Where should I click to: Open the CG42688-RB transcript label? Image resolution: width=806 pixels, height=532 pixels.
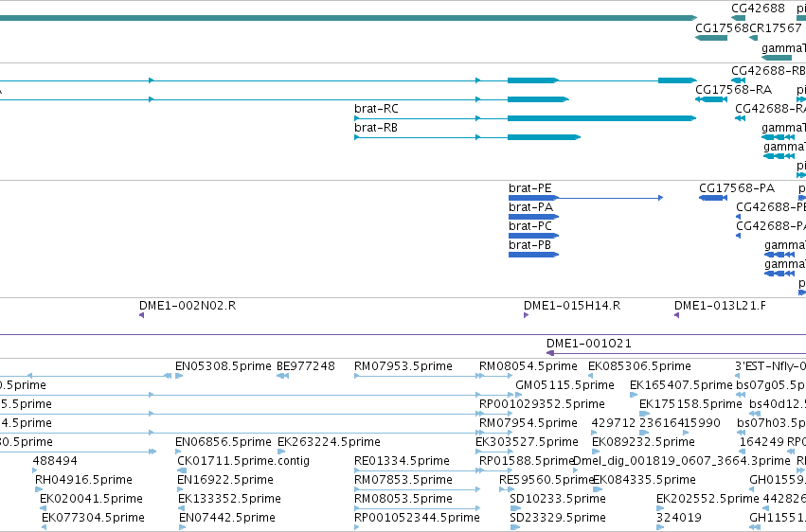click(x=768, y=70)
